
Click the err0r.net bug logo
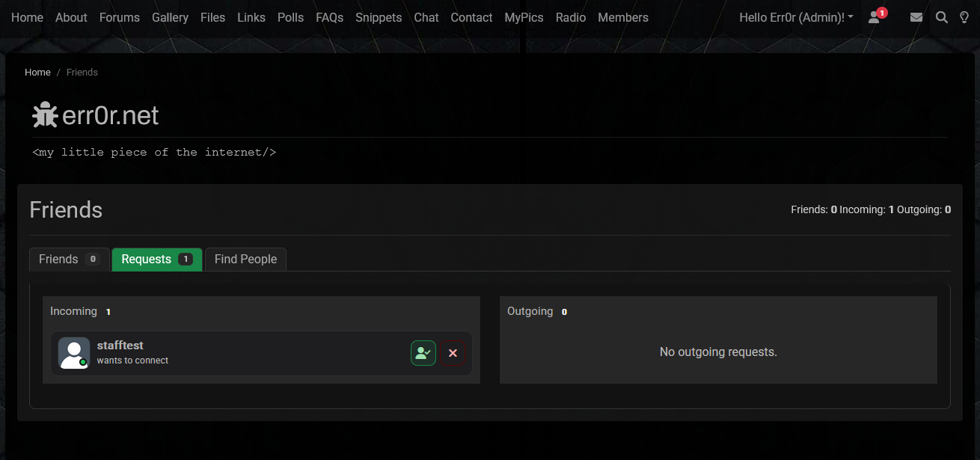[45, 115]
